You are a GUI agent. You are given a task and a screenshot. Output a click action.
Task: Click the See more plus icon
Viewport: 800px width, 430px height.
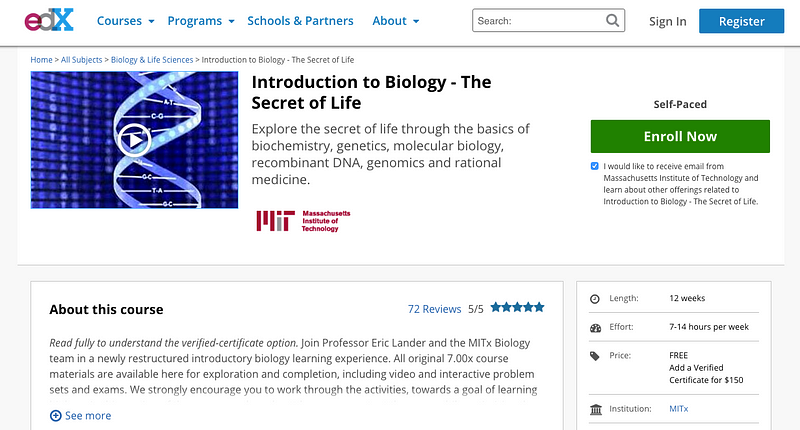tap(56, 416)
